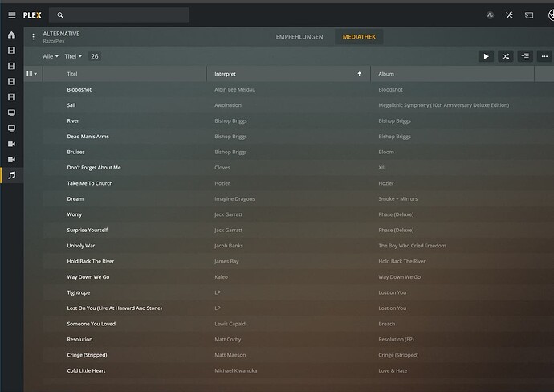Select the track Bruises

coord(75,152)
